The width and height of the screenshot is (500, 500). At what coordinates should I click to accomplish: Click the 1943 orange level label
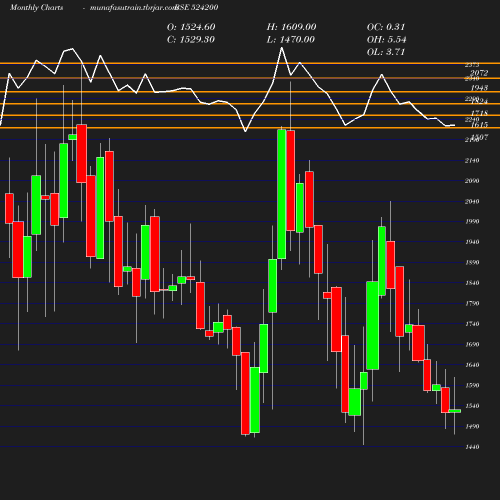click(x=479, y=88)
